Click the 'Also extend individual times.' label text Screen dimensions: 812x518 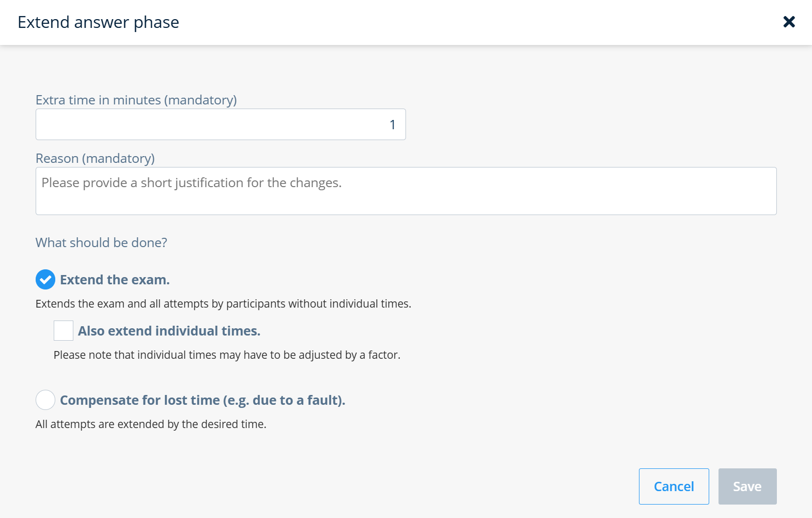(169, 331)
